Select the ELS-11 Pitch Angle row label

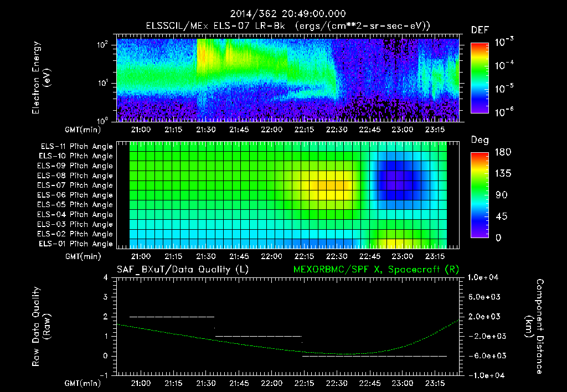tap(76, 147)
